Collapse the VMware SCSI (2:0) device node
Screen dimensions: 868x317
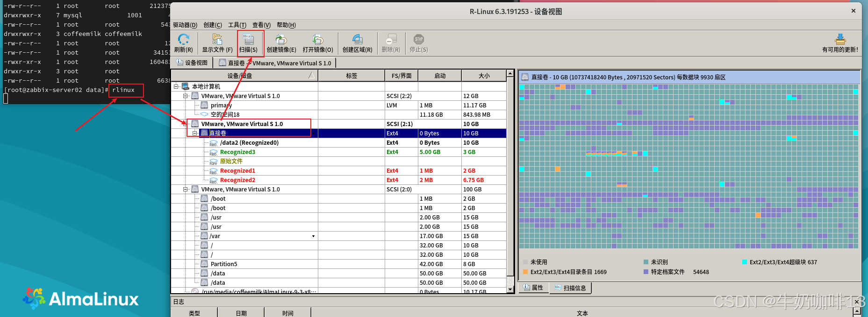(186, 189)
